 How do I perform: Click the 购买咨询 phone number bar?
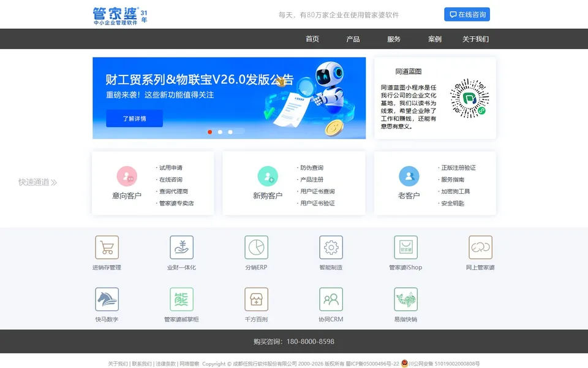pos(294,342)
